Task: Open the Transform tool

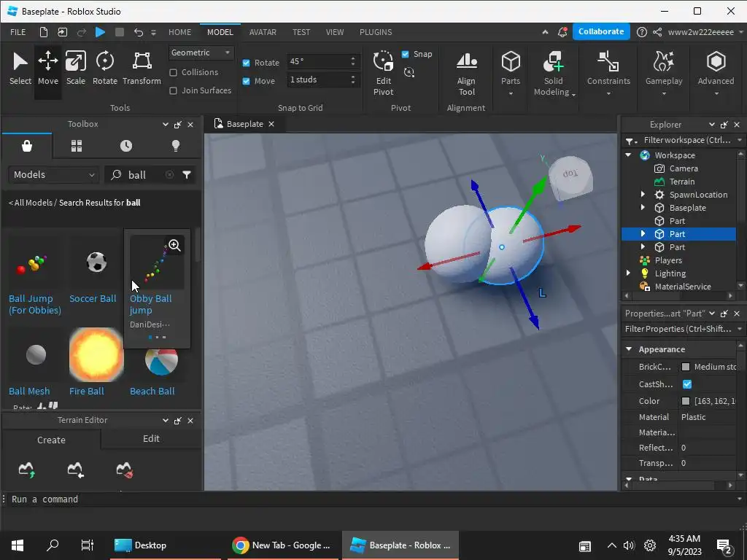Action: 142,69
